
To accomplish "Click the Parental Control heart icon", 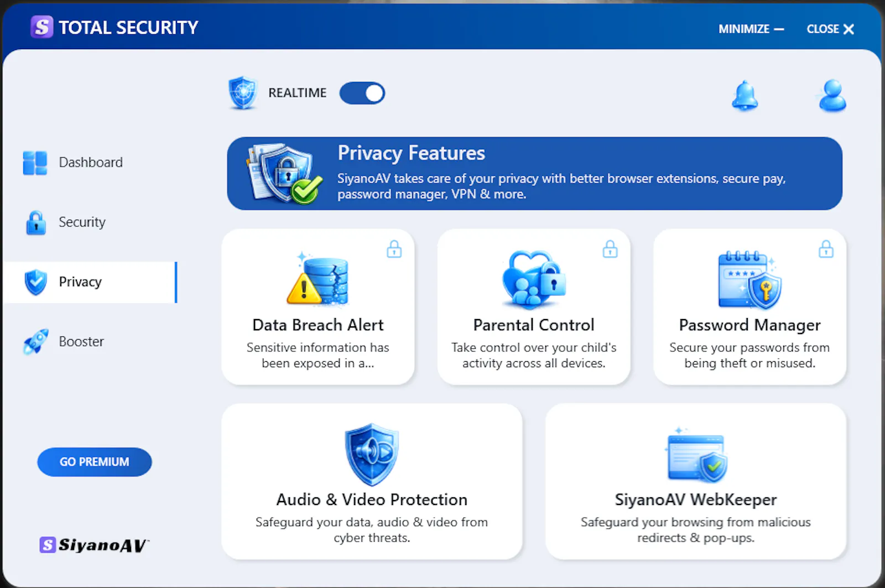I will click(x=534, y=279).
